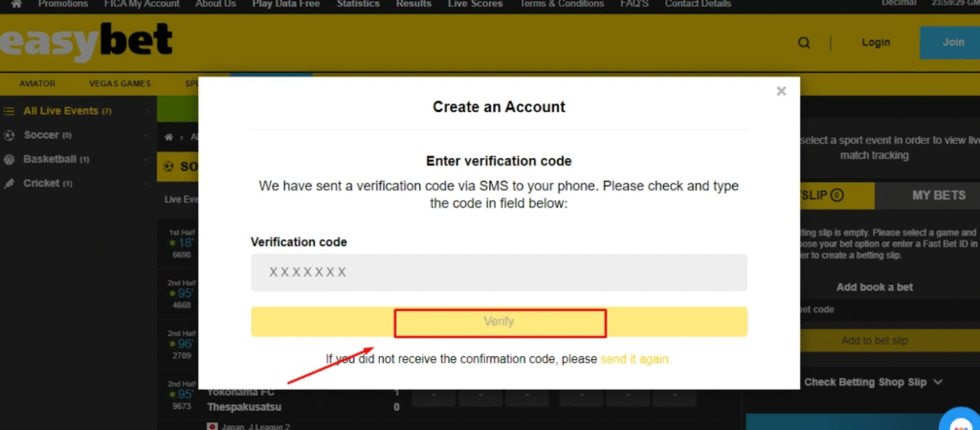Image resolution: width=980 pixels, height=430 pixels.
Task: Open the Promotions menu item
Action: pyautogui.click(x=63, y=4)
